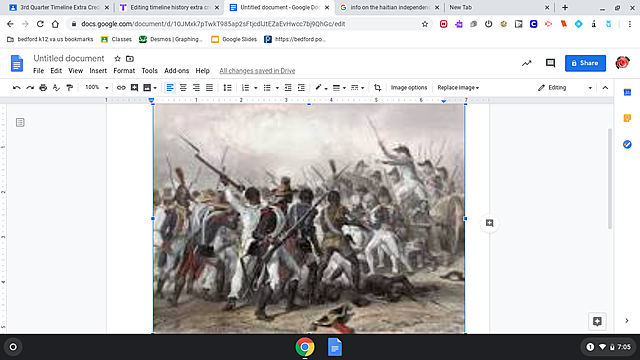
Task: Click the Chrome icon in shelf
Action: [305, 347]
